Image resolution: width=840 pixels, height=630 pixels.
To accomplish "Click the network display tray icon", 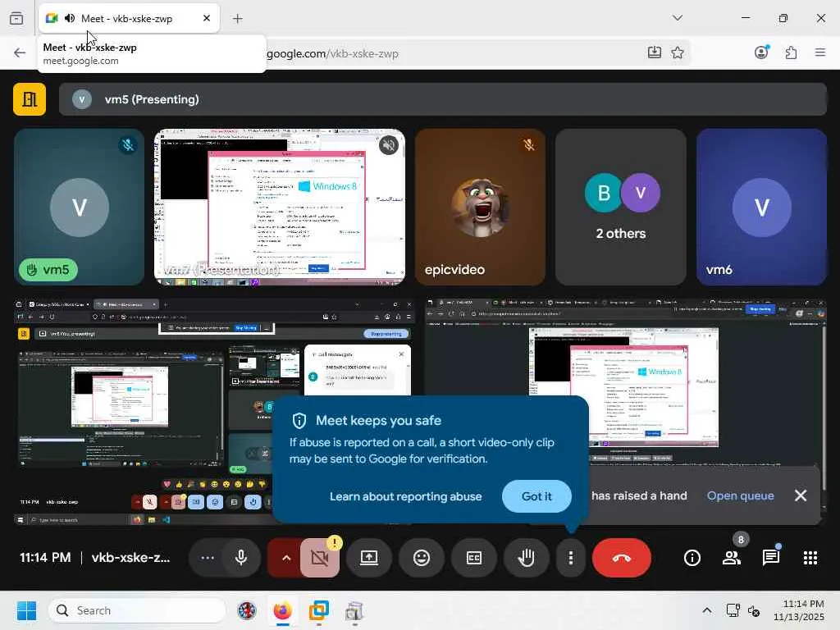I will tap(733, 610).
